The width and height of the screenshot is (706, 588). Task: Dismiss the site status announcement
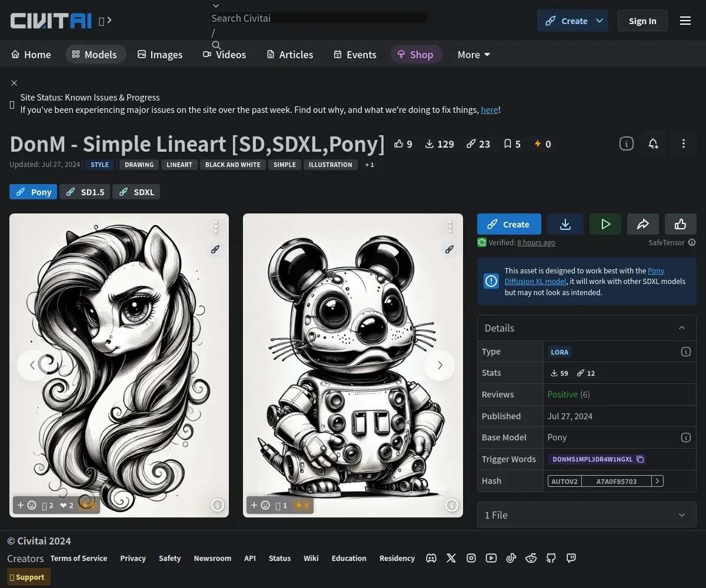(14, 83)
